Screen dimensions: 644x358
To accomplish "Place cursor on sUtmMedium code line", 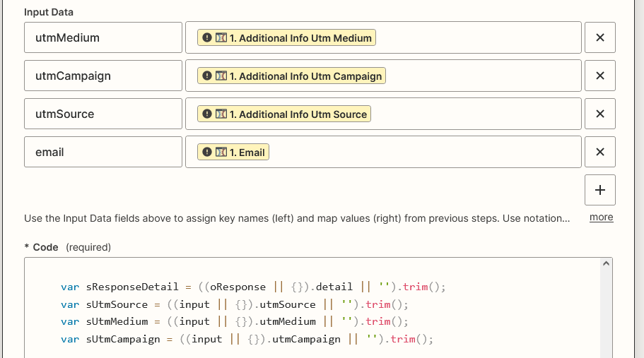I will [x=235, y=321].
